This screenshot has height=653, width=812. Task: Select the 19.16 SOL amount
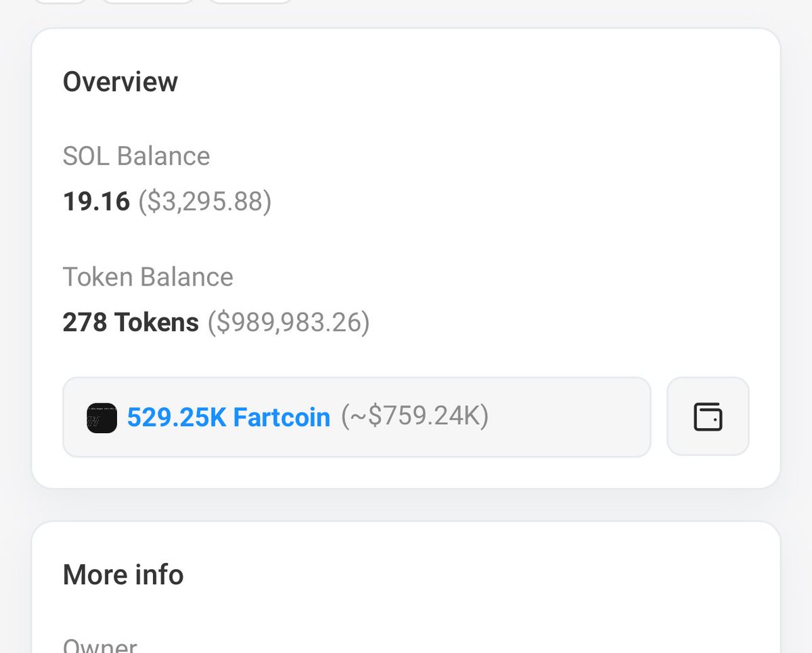96,201
